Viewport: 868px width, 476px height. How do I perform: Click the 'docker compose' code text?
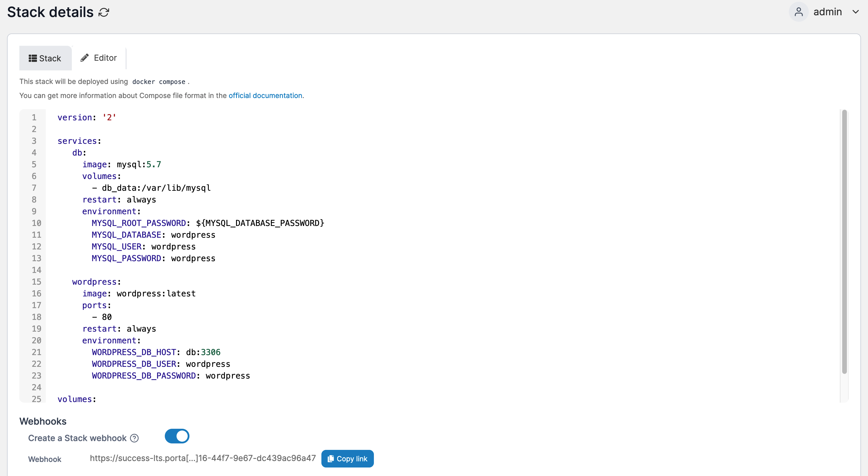coord(159,82)
